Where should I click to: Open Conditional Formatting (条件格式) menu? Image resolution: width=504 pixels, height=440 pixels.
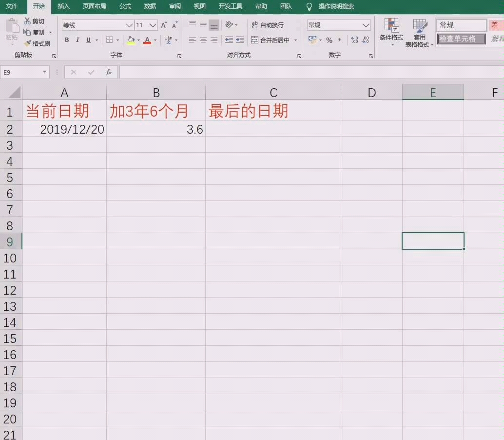pos(391,32)
